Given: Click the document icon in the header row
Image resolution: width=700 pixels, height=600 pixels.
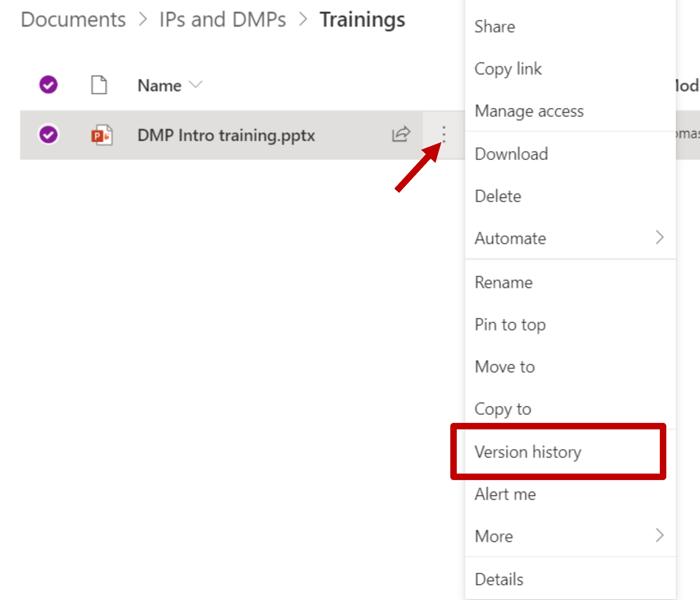Looking at the screenshot, I should pos(99,85).
